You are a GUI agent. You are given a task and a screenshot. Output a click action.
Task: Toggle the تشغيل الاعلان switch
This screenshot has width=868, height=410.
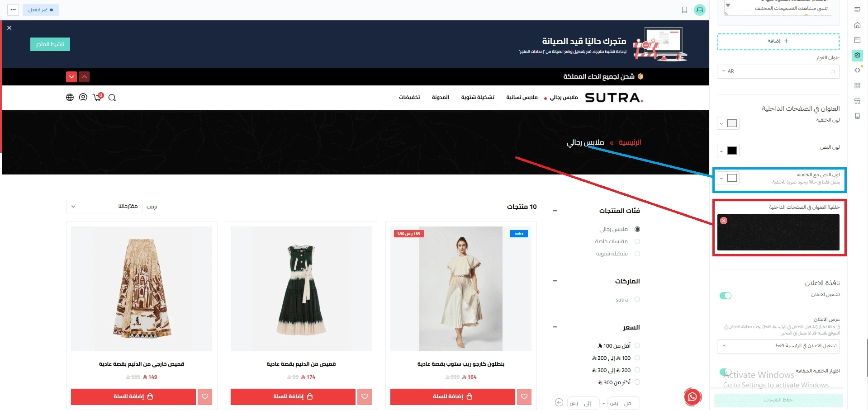click(726, 296)
